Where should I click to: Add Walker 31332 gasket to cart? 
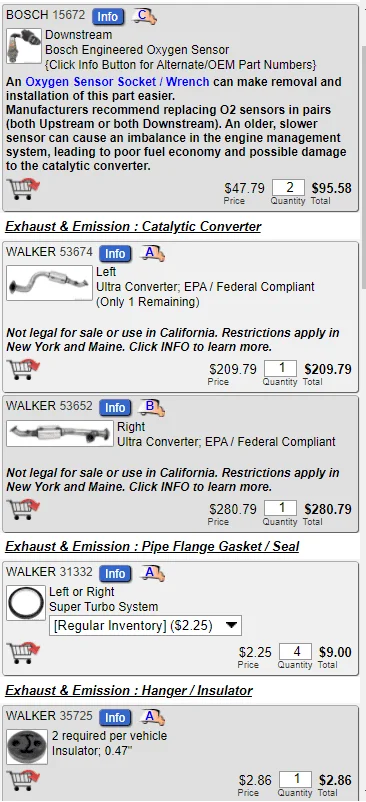(23, 653)
